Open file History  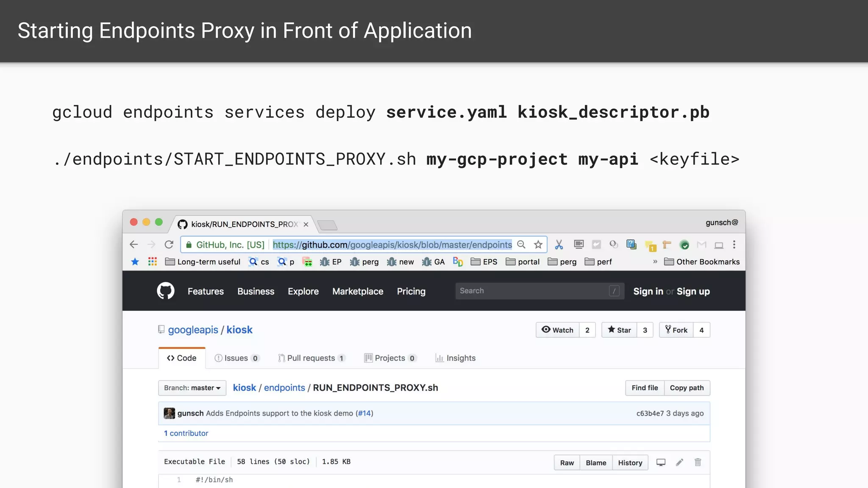630,463
